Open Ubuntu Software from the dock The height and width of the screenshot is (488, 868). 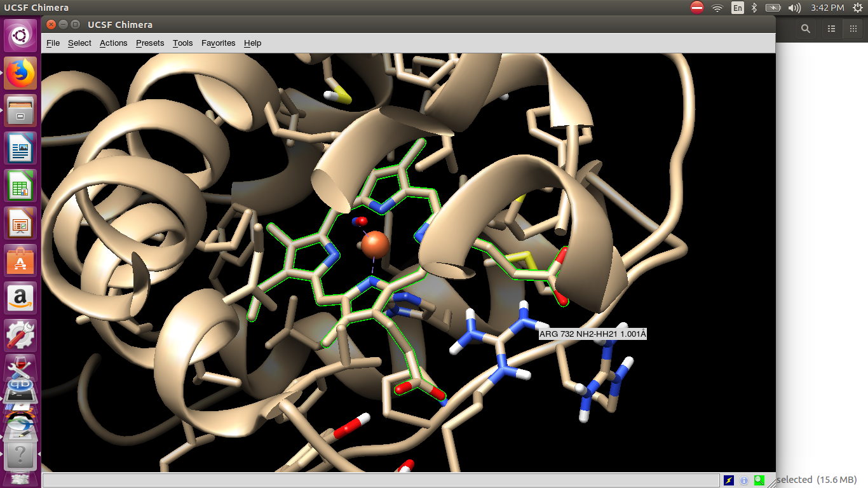(x=21, y=261)
